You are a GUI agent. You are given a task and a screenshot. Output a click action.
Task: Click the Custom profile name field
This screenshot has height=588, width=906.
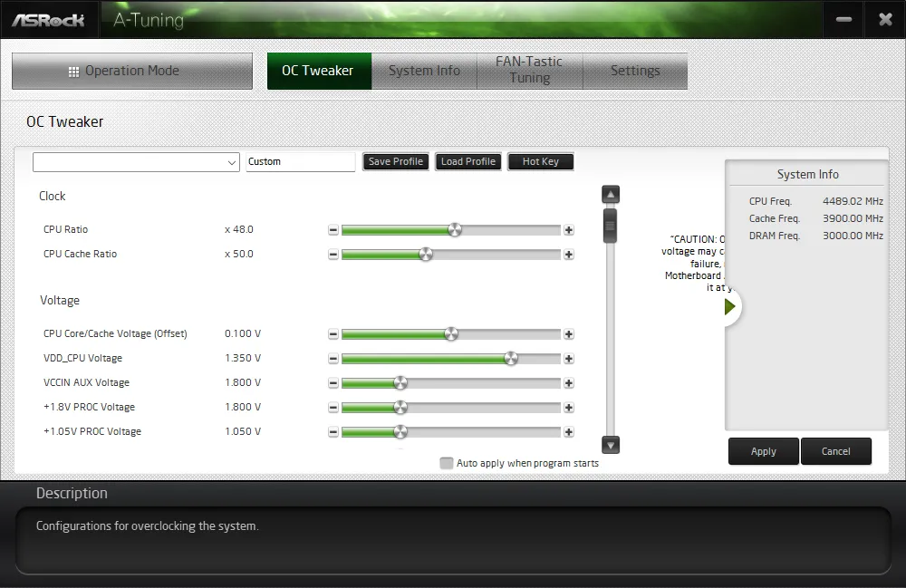tap(301, 162)
